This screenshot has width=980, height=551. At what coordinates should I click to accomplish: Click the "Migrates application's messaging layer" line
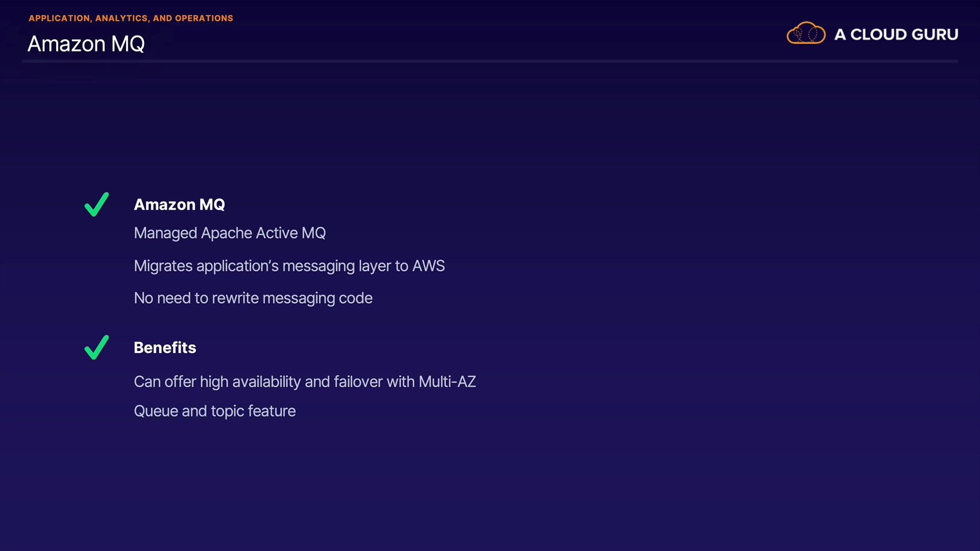pyautogui.click(x=289, y=266)
